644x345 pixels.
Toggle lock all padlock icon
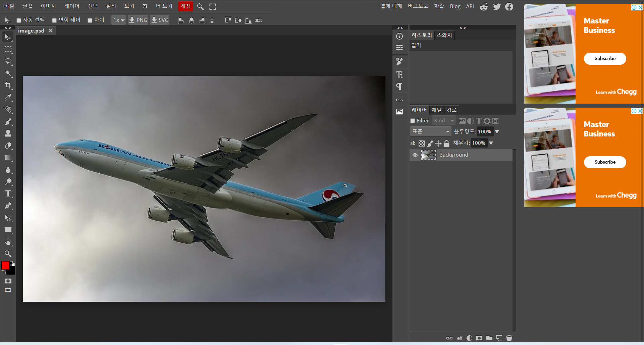coord(446,143)
